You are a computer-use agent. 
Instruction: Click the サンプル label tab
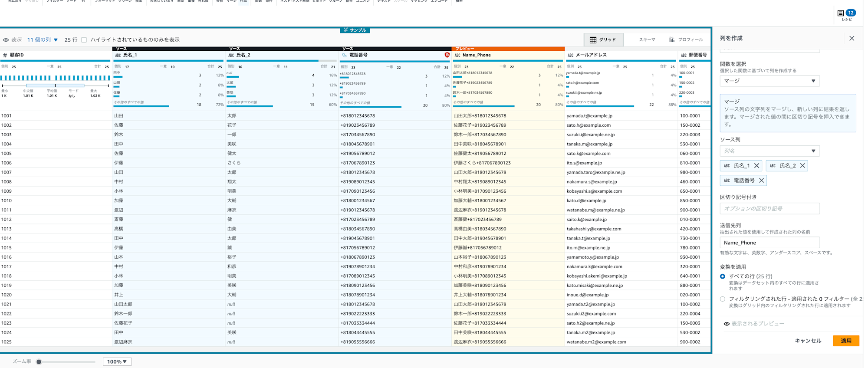tap(355, 30)
